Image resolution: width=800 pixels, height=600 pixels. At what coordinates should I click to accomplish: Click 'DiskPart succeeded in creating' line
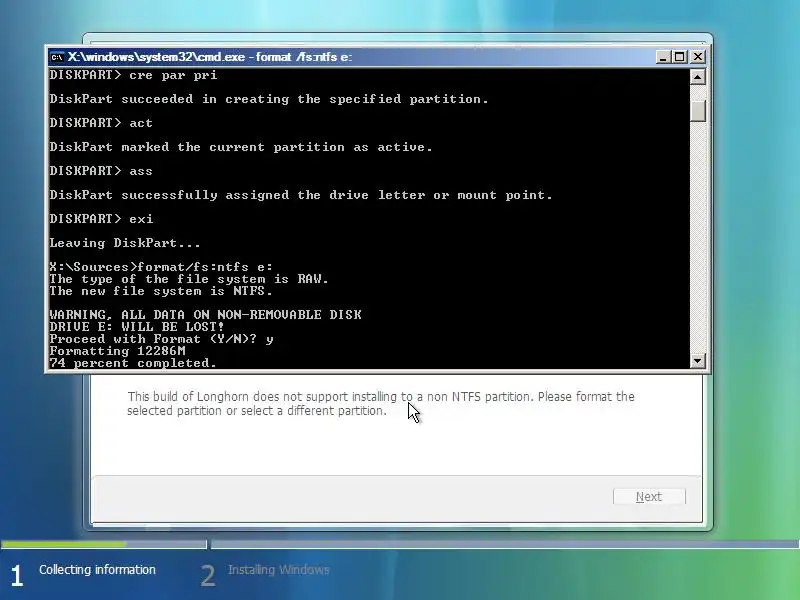(x=269, y=99)
